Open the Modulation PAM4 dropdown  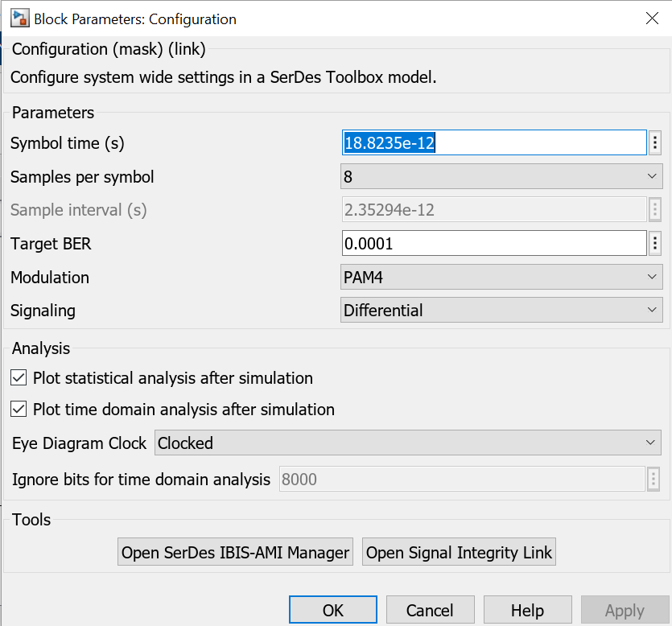(501, 278)
